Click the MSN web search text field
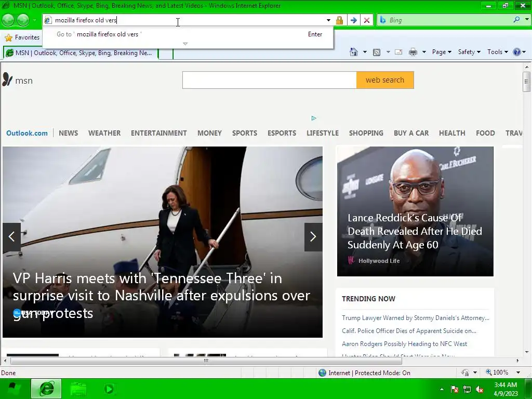532x399 pixels. 270,80
